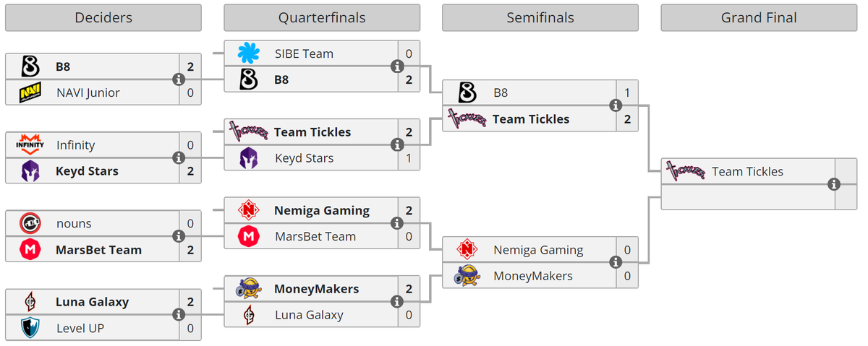View info for Team Tickles vs Keyd Stars quarterfinal

(397, 145)
